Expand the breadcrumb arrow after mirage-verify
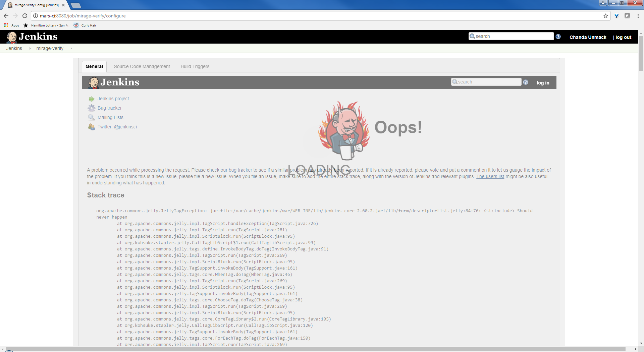This screenshot has width=644, height=352. click(x=71, y=49)
